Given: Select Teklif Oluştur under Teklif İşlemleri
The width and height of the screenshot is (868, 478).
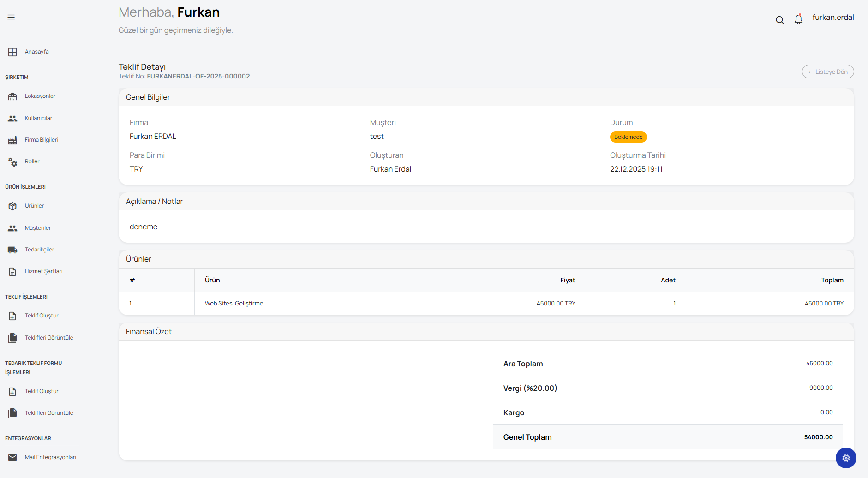Looking at the screenshot, I should tap(42, 316).
